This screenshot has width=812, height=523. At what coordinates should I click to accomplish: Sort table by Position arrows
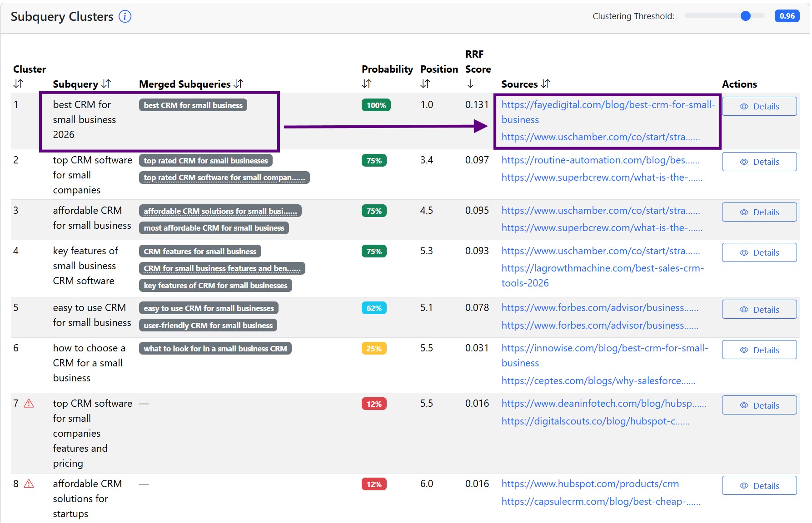pos(425,84)
